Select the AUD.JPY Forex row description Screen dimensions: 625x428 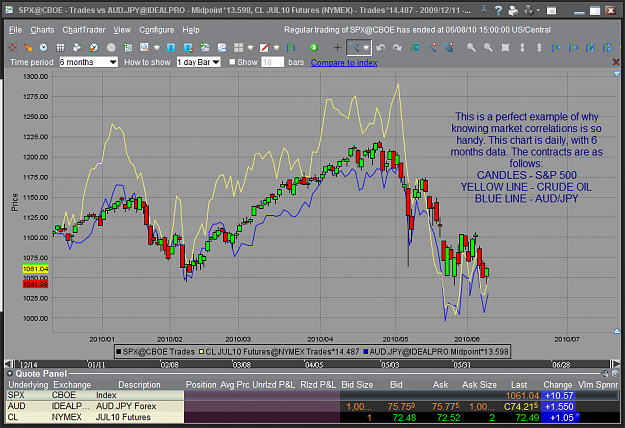(x=126, y=406)
